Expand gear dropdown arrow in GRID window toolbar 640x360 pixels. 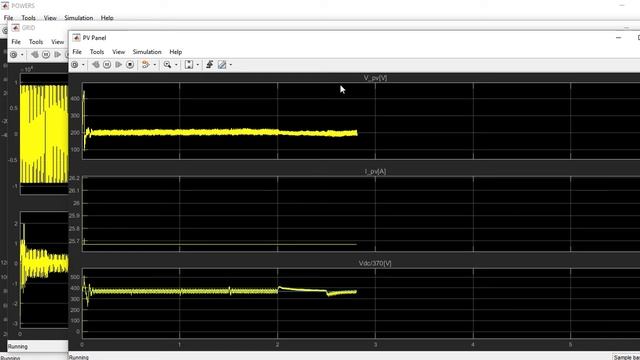coord(22,55)
